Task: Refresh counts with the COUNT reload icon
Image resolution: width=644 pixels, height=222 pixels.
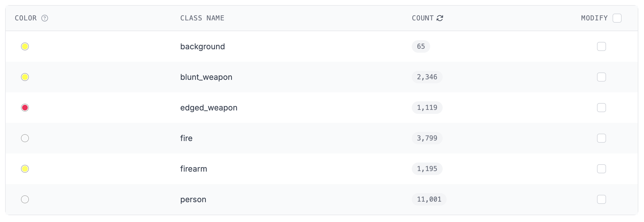Action: coord(440,18)
